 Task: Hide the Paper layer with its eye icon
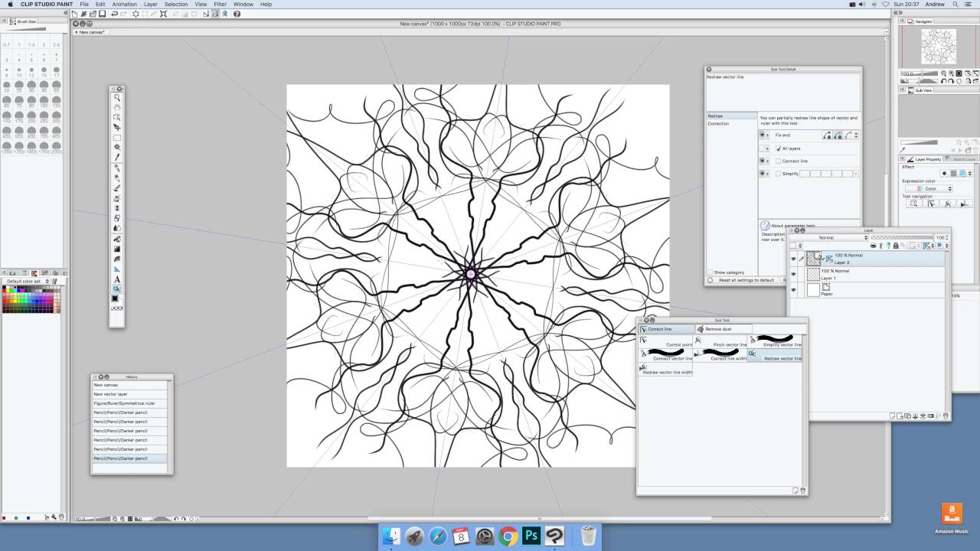point(793,290)
